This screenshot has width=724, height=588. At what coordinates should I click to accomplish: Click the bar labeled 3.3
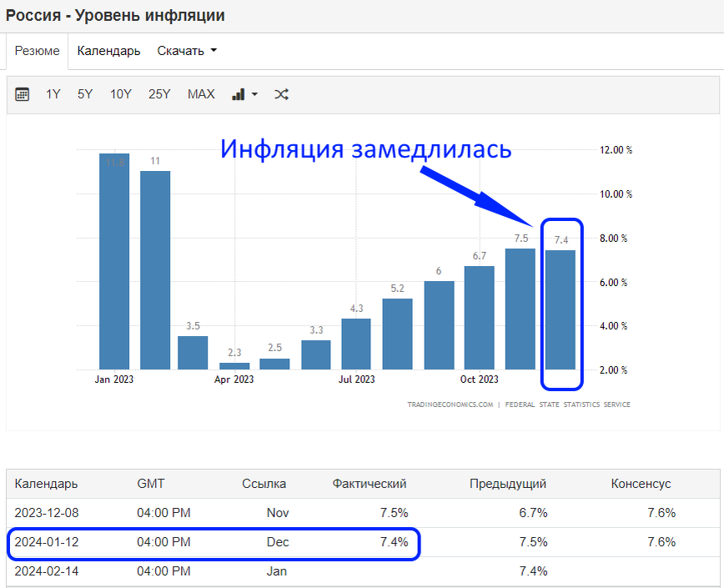(316, 355)
